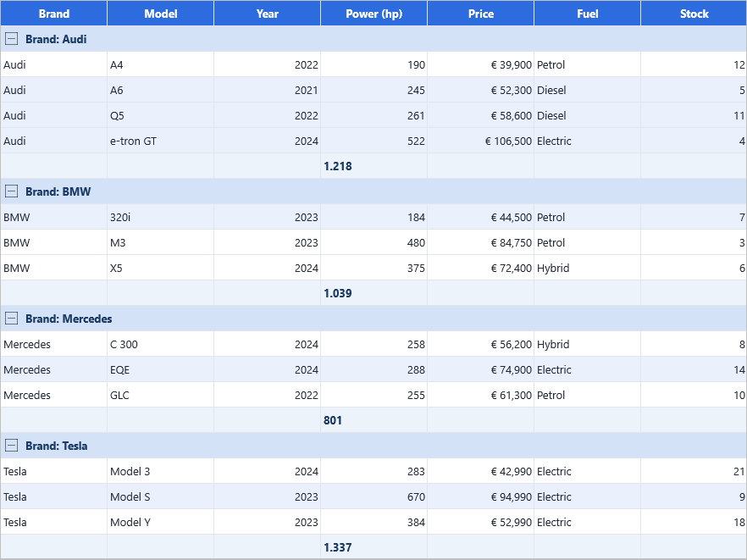Sort by the Price column header
Viewport: 747px width, 560px height.
(x=481, y=14)
